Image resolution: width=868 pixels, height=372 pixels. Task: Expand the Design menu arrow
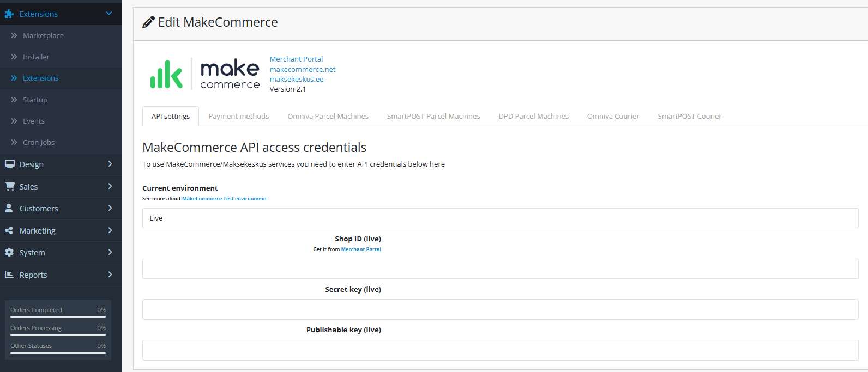110,164
